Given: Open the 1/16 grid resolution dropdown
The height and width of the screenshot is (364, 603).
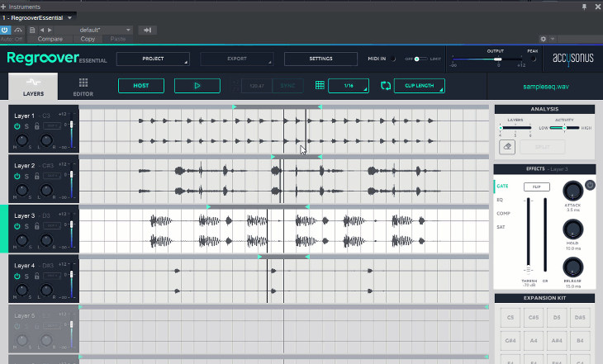Looking at the screenshot, I should tap(349, 86).
